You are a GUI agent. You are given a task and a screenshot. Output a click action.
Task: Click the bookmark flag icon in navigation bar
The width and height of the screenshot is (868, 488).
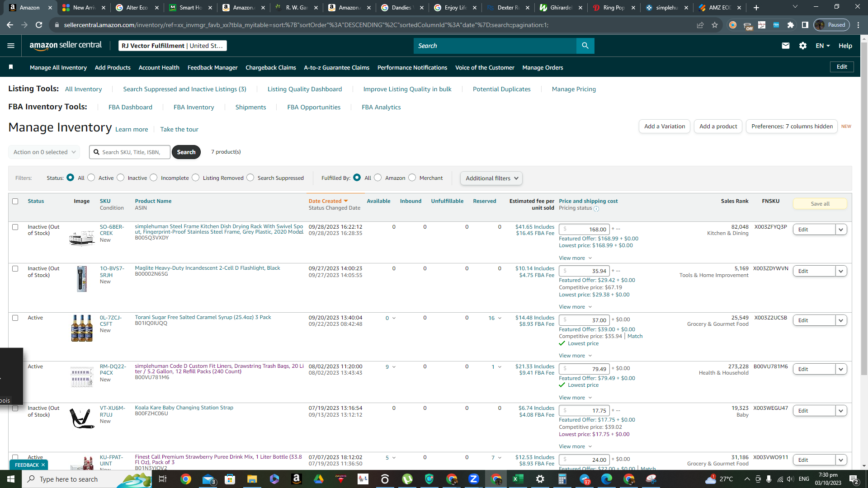(11, 67)
